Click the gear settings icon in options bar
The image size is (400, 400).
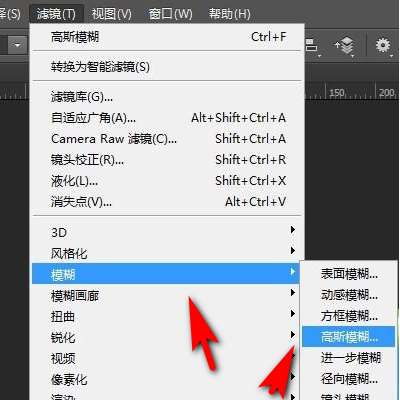tap(383, 45)
